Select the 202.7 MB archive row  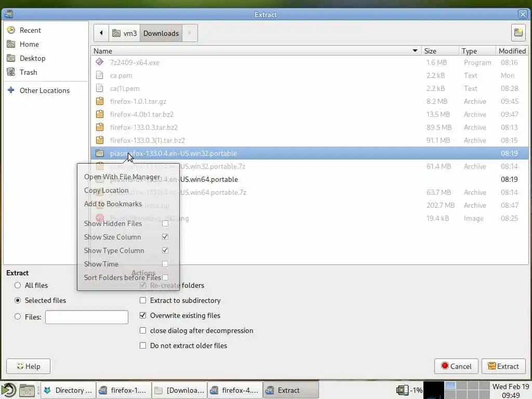pyautogui.click(x=310, y=205)
